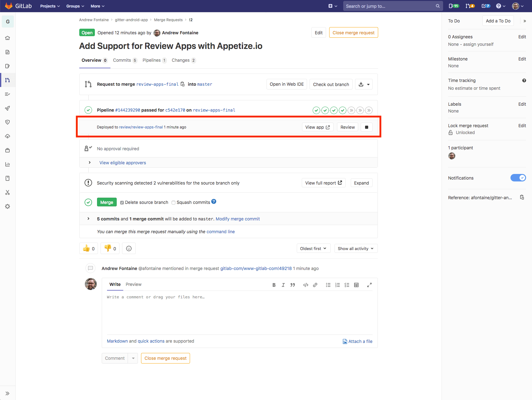Screen dimensions: 532x400
Task: Open the Preview tab of the comment box
Action: click(x=134, y=284)
